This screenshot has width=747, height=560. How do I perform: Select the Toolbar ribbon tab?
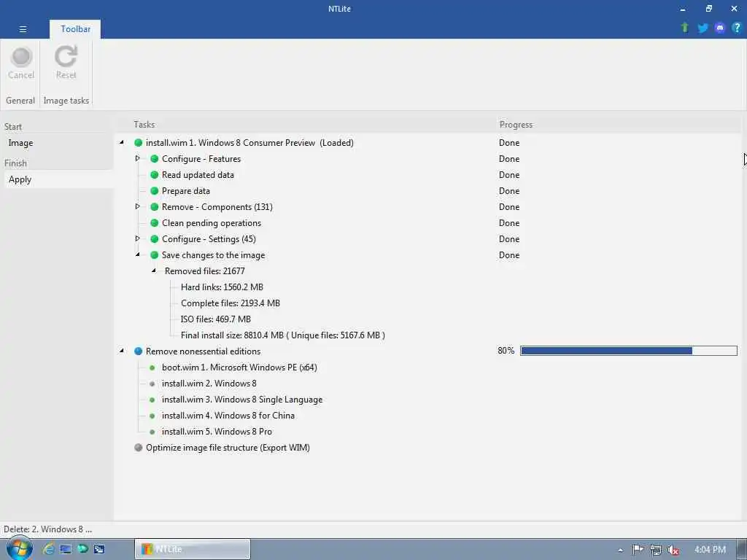(75, 29)
